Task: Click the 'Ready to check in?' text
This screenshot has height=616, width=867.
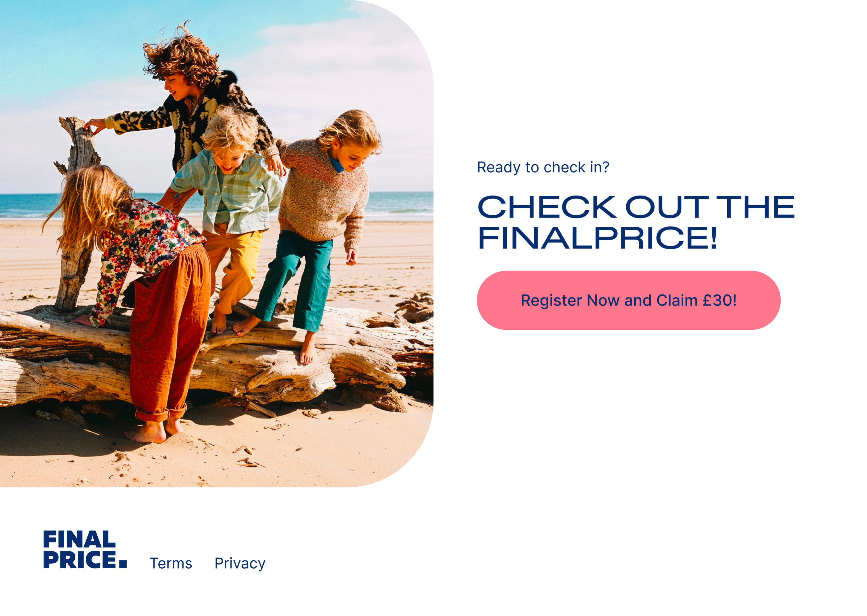Action: coord(543,167)
